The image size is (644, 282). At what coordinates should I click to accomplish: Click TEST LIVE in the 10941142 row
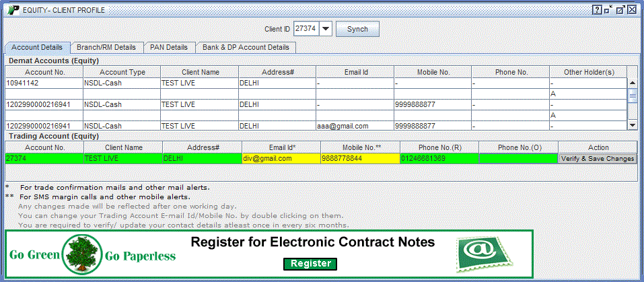[199, 83]
